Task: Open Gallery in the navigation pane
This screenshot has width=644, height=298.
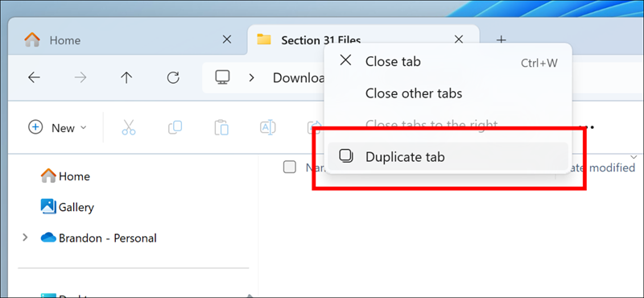Action: pyautogui.click(x=68, y=207)
